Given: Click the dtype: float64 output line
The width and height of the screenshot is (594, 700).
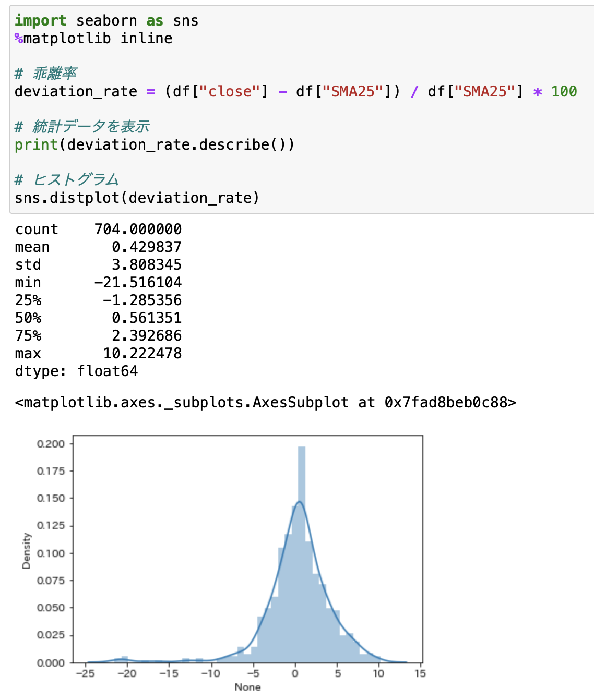Looking at the screenshot, I should pos(76,371).
